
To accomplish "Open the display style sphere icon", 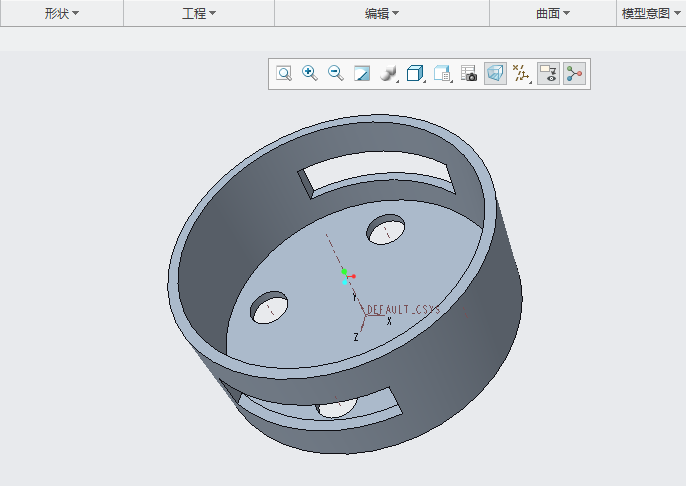I will (x=389, y=74).
